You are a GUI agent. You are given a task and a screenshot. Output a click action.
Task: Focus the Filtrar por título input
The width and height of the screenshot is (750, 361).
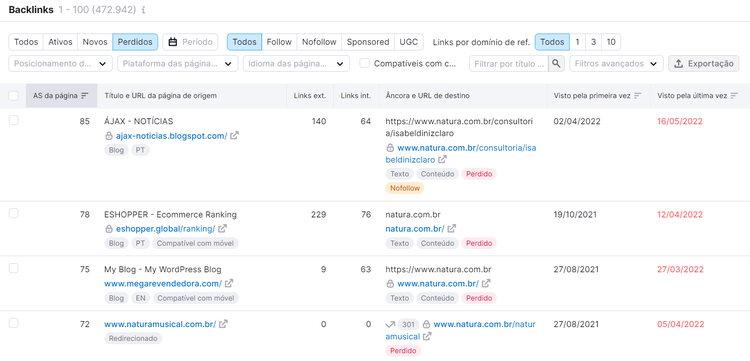(x=508, y=64)
